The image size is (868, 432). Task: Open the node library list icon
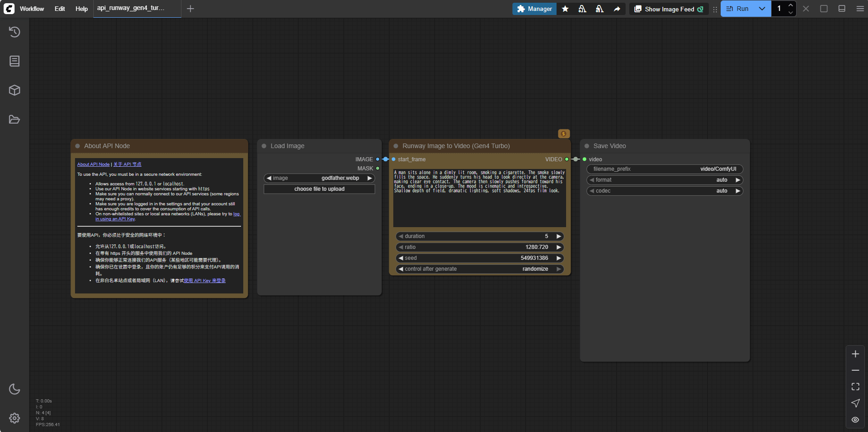(15, 61)
